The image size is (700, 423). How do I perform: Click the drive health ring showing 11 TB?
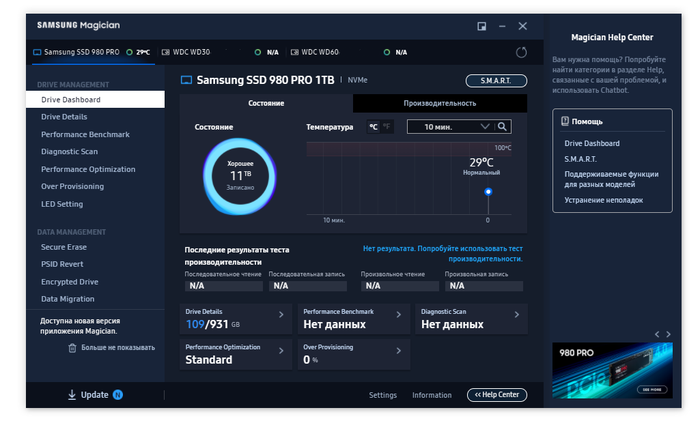coord(240,176)
